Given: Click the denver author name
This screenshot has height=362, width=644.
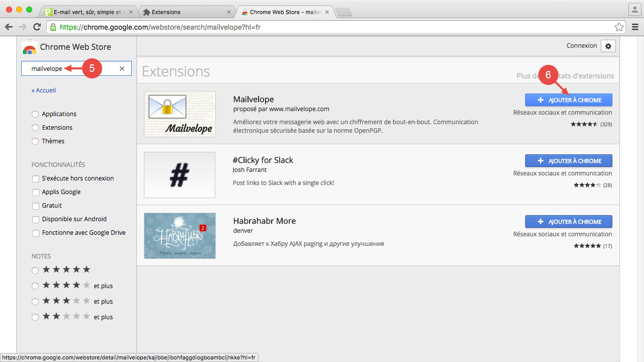Looking at the screenshot, I should [x=243, y=231].
